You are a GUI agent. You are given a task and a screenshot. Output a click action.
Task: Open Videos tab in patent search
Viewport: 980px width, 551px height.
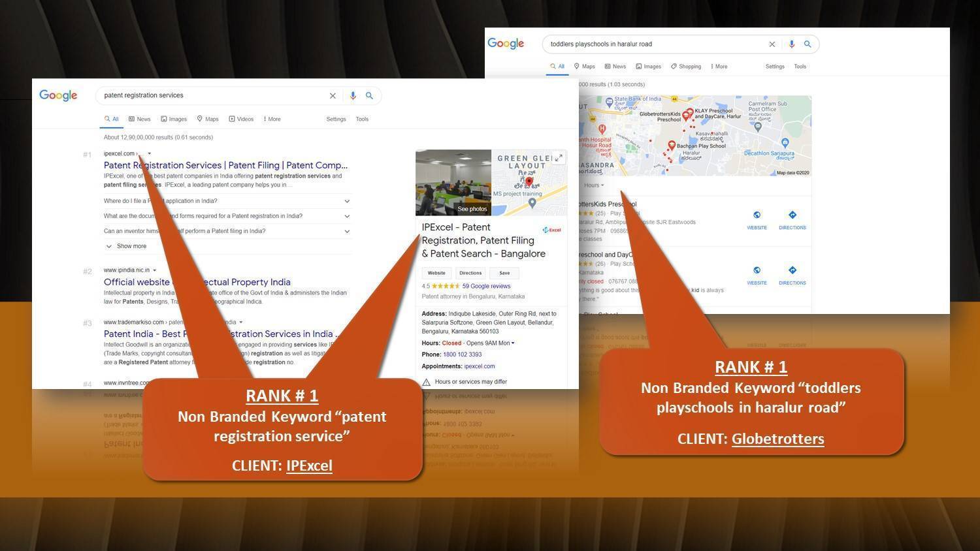241,119
